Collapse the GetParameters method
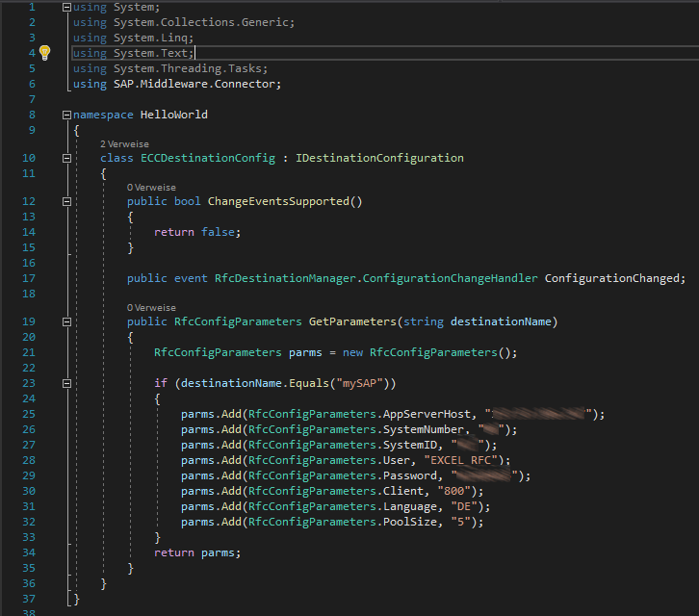The width and height of the screenshot is (699, 616). pyautogui.click(x=66, y=321)
